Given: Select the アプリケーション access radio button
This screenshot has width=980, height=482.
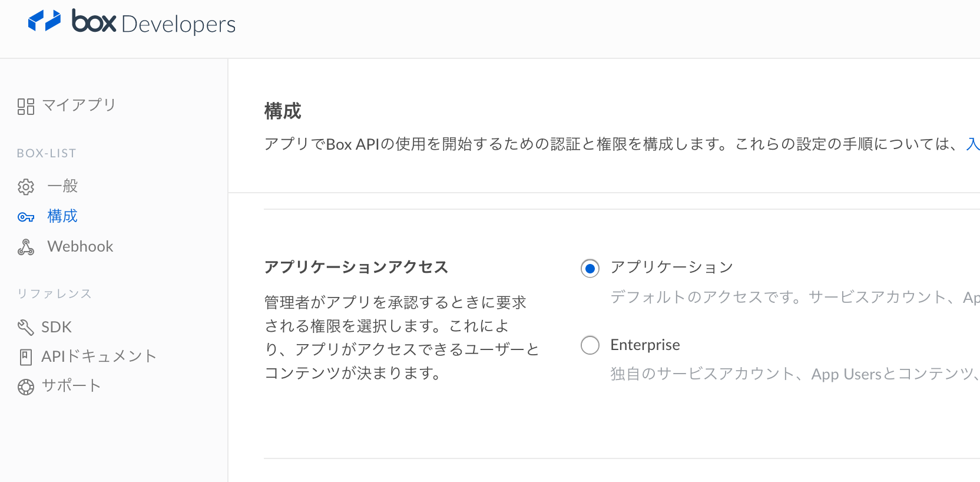Looking at the screenshot, I should tap(590, 269).
